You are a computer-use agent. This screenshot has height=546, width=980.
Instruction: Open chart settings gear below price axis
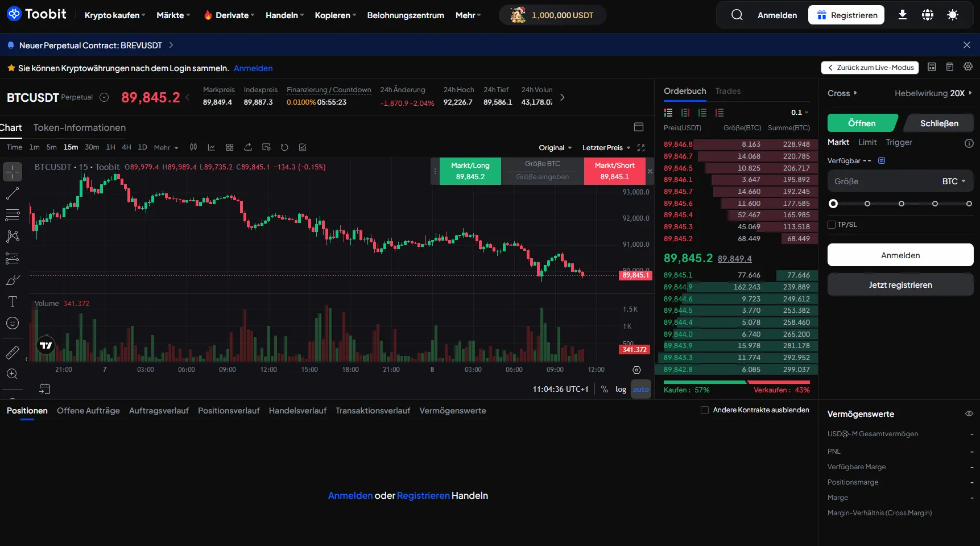637,370
